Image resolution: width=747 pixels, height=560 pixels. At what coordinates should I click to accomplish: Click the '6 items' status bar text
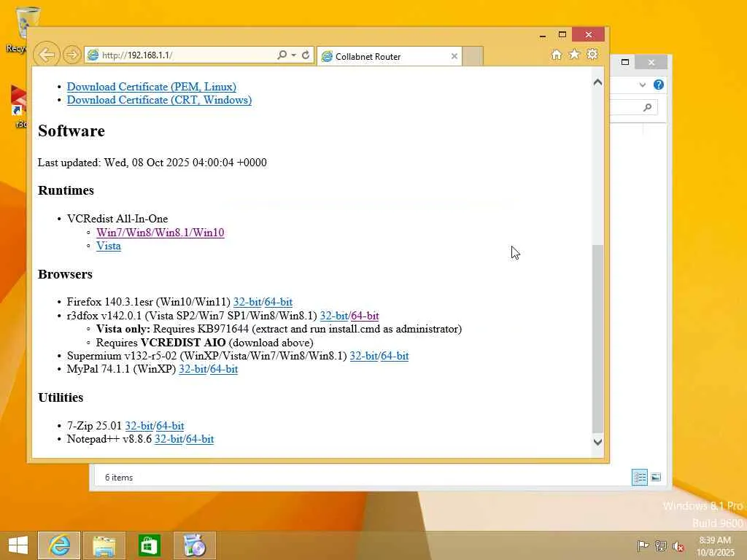tap(119, 477)
